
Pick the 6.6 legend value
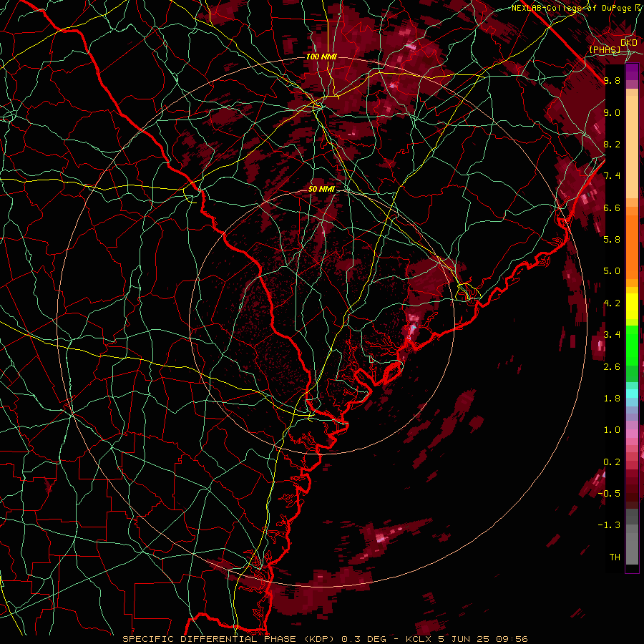coord(612,208)
